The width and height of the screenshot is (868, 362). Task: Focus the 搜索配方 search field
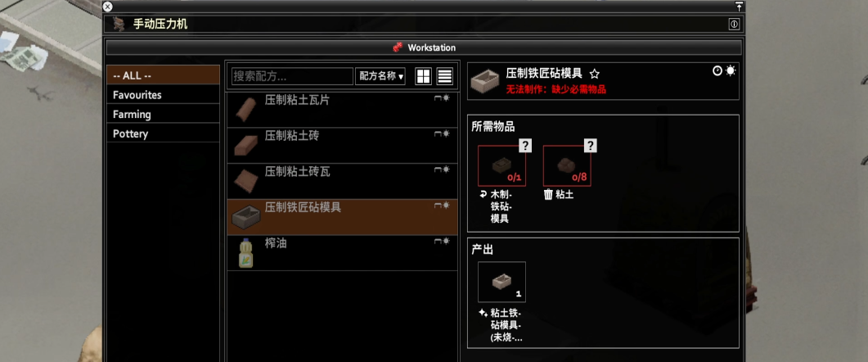292,76
